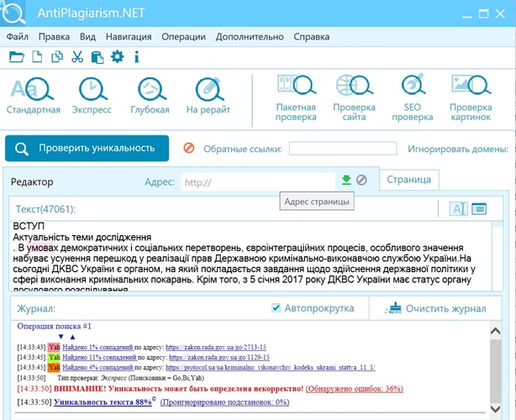
Task: Open the Справка menu
Action: click(x=312, y=36)
